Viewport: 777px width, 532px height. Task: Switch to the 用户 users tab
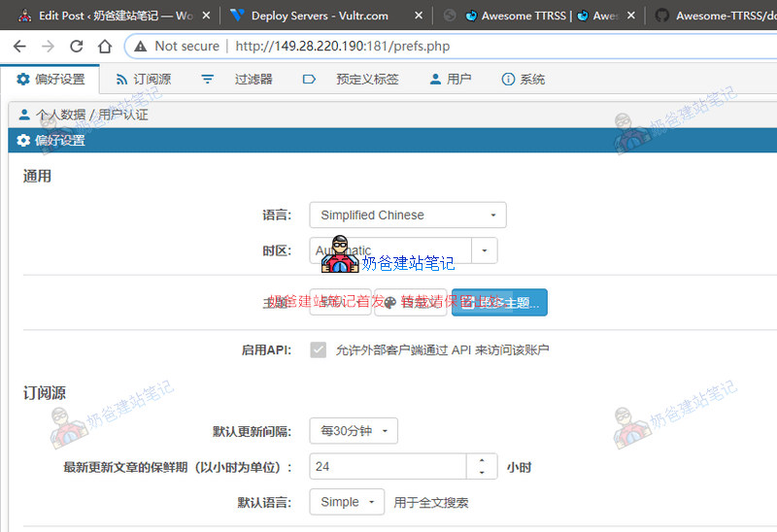coord(450,80)
